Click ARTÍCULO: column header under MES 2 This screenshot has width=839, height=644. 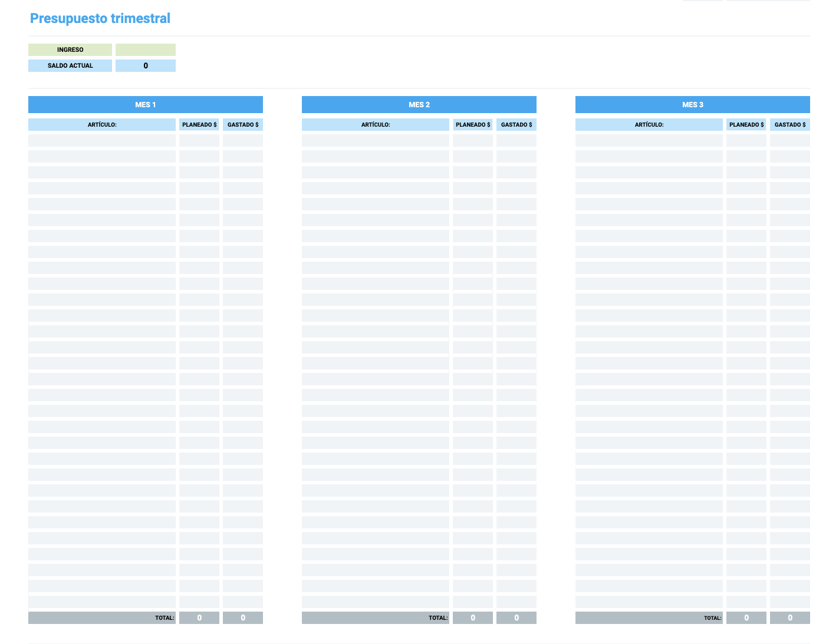(x=376, y=124)
